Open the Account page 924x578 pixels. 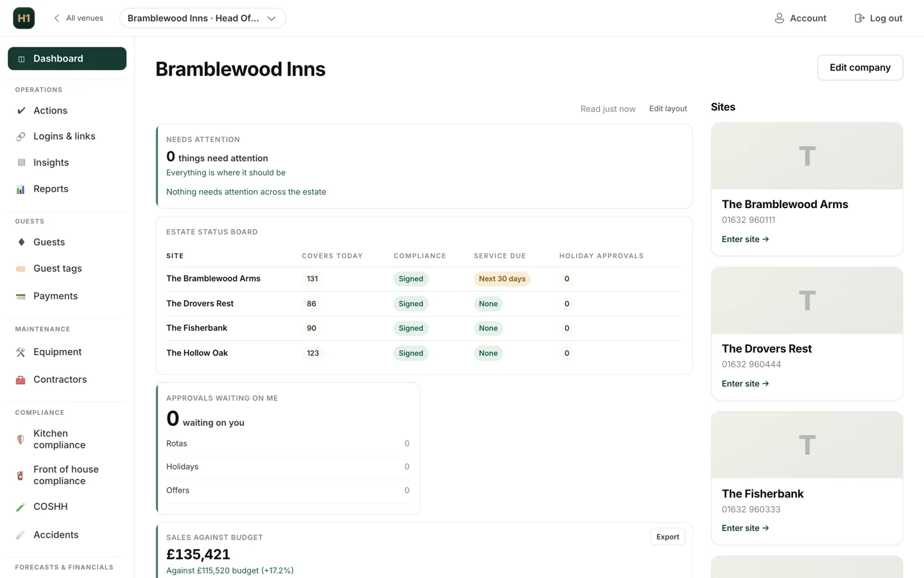tap(800, 18)
